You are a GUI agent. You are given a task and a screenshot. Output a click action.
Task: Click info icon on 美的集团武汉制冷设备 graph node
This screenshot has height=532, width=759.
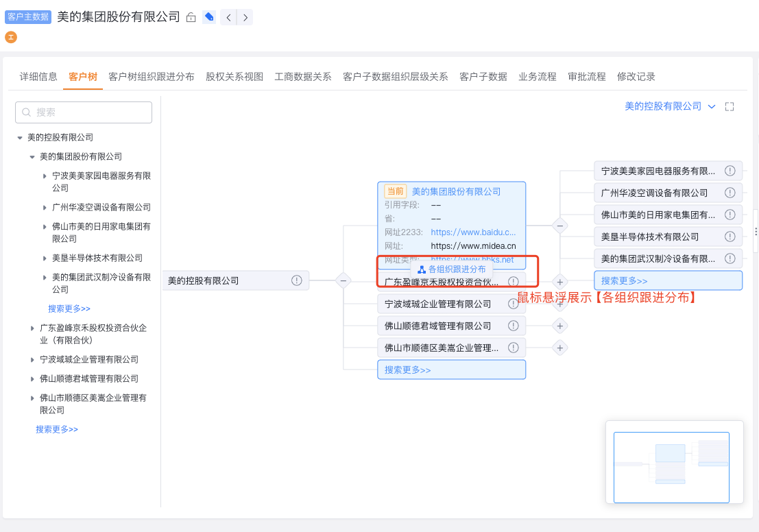730,258
